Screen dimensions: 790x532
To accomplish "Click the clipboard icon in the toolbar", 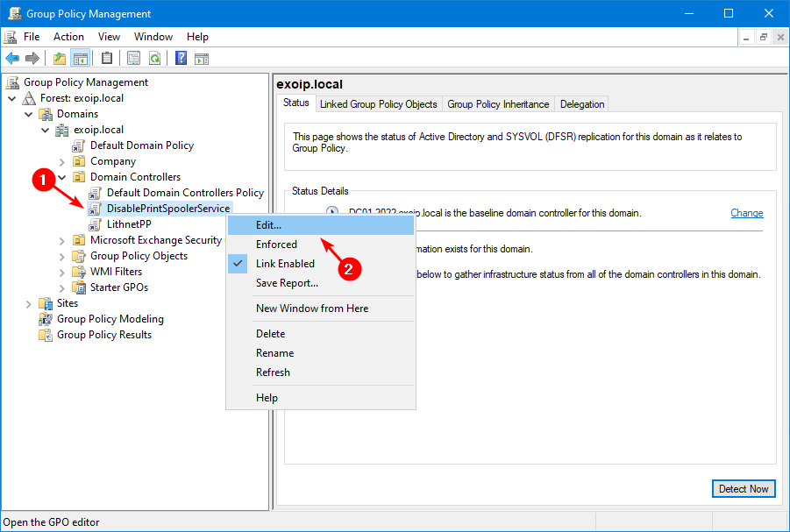I will pos(107,59).
